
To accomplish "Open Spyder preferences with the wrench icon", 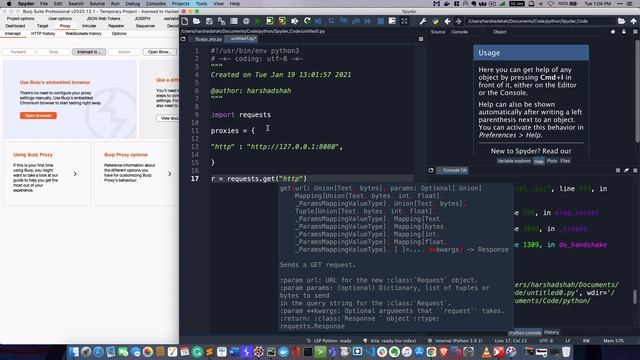I will (423, 21).
